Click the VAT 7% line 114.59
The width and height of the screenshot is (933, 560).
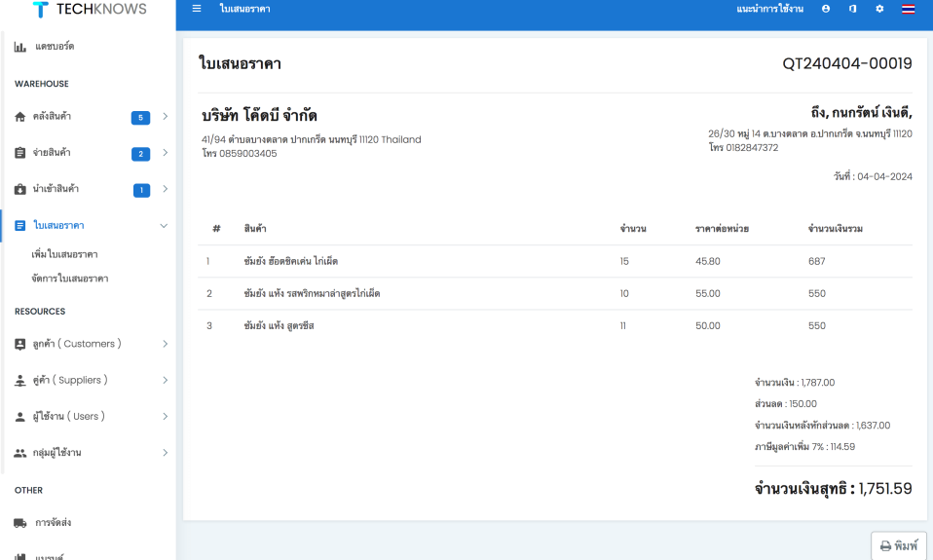804,447
